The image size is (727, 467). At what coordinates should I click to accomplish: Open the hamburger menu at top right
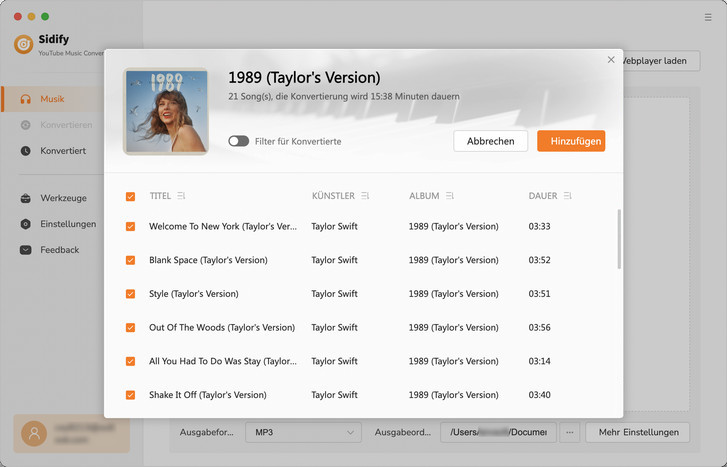(x=708, y=17)
